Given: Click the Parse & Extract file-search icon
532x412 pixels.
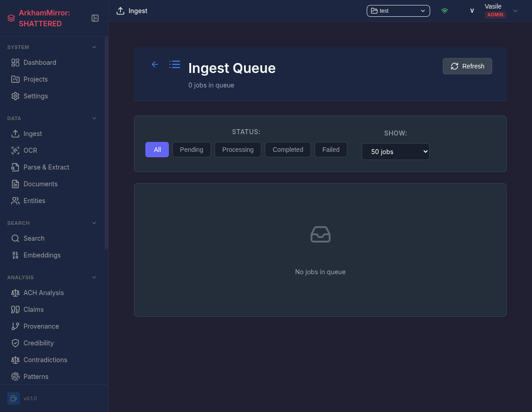Looking at the screenshot, I should click(15, 167).
